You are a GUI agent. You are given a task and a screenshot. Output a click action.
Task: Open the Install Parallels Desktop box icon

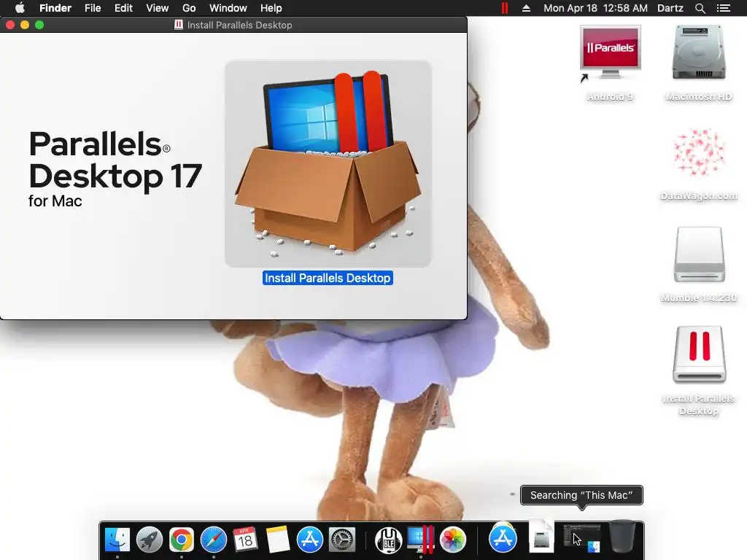[328, 164]
